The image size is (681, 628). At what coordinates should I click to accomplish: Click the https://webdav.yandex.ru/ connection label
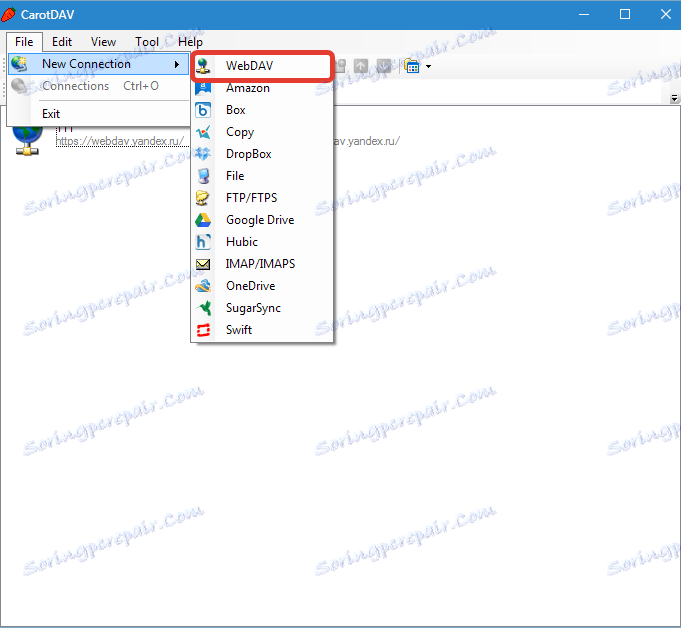coord(120,141)
